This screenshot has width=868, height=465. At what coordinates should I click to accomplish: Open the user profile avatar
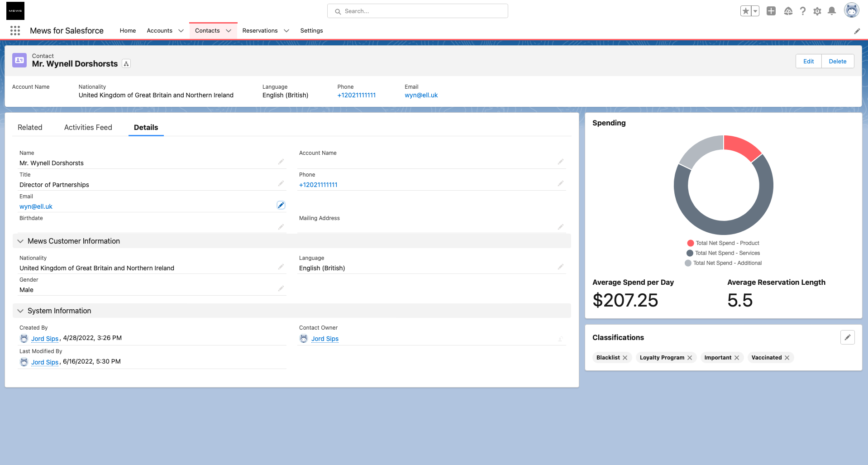point(852,10)
